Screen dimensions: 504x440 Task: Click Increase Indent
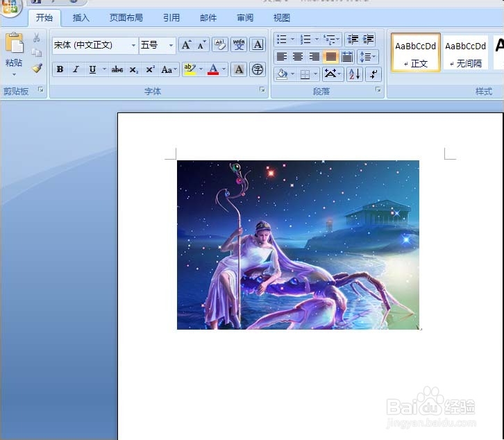[369, 40]
